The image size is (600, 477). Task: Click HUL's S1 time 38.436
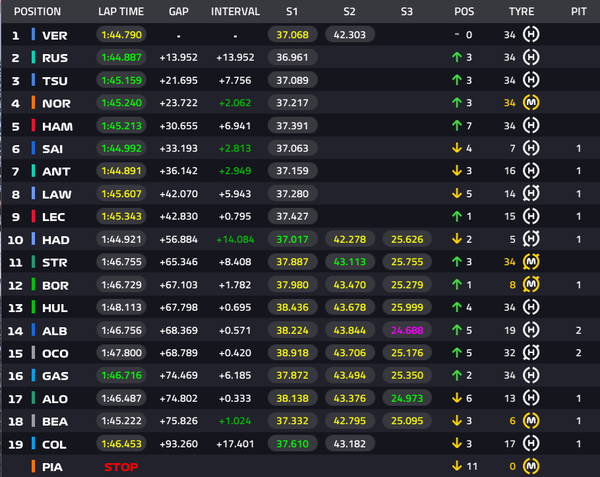pyautogui.click(x=292, y=308)
